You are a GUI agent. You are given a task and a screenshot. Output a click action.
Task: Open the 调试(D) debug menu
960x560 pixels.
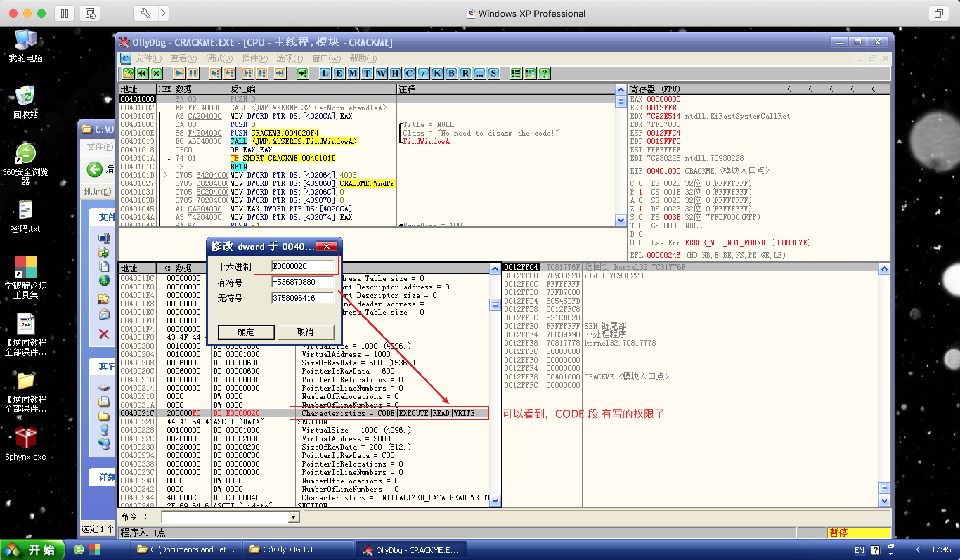point(219,58)
